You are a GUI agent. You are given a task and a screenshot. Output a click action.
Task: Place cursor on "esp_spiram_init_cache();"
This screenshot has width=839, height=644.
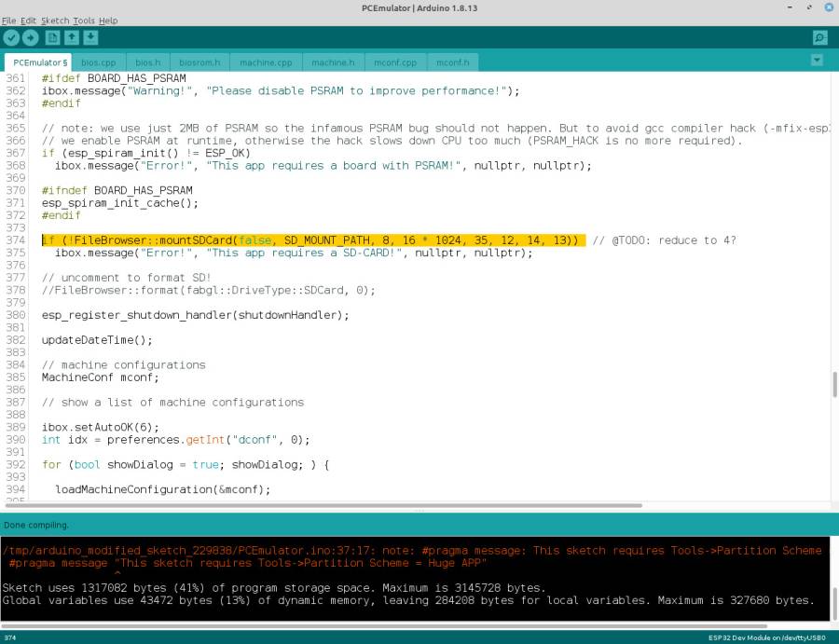coord(120,203)
